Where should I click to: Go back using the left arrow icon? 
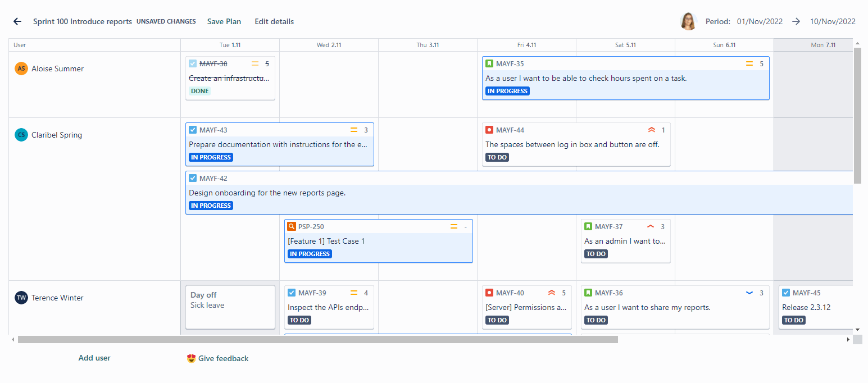[x=17, y=21]
